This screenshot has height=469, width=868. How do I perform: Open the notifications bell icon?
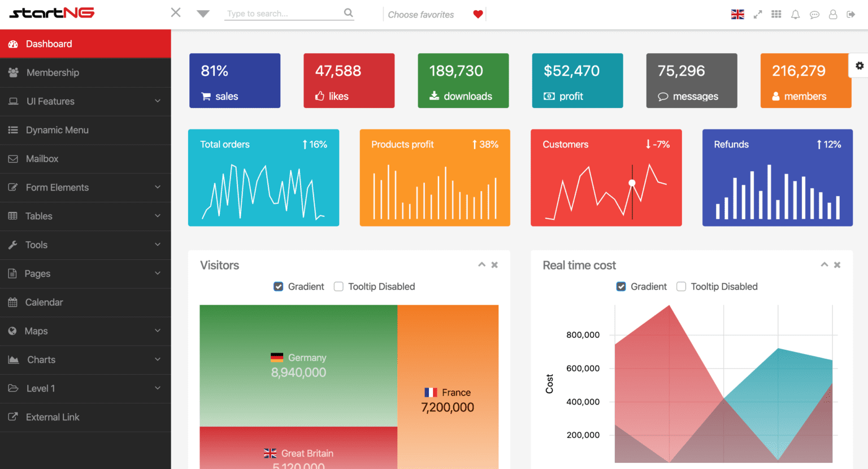point(795,14)
